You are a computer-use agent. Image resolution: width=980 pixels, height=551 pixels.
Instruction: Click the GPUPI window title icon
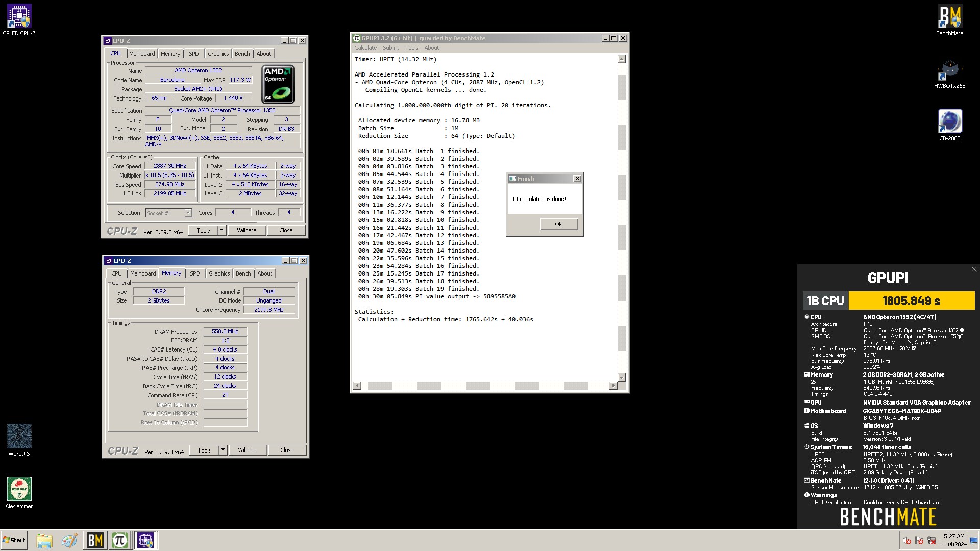pos(357,38)
